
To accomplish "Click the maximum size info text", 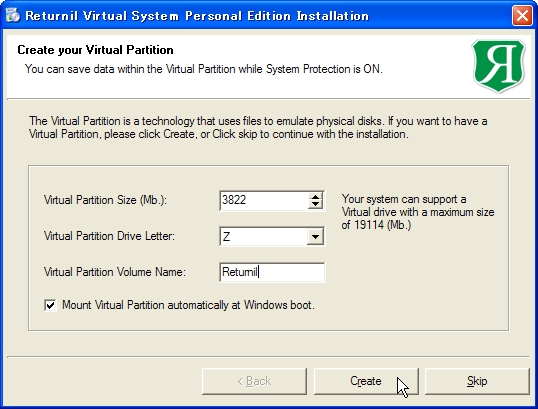I will coord(418,212).
